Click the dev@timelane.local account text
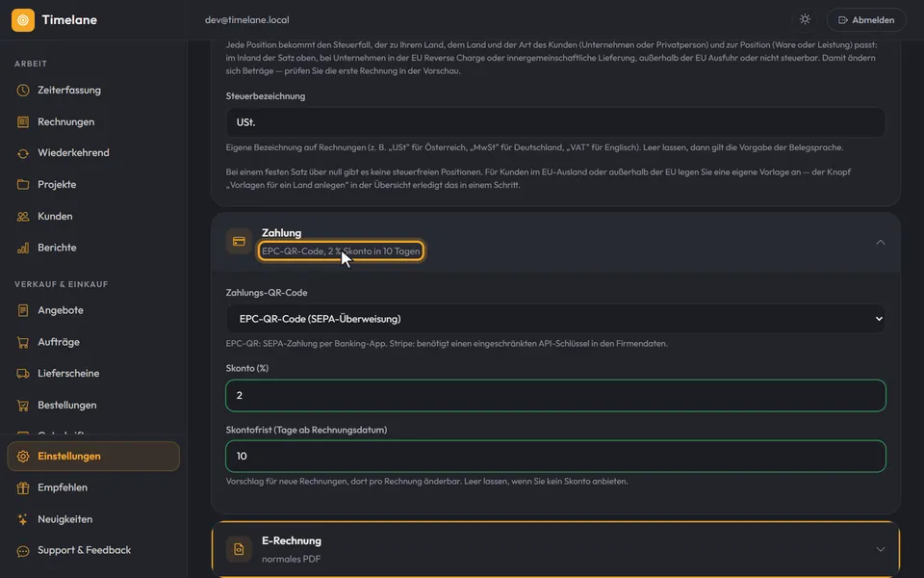Screen dimensions: 924x578 pos(247,19)
